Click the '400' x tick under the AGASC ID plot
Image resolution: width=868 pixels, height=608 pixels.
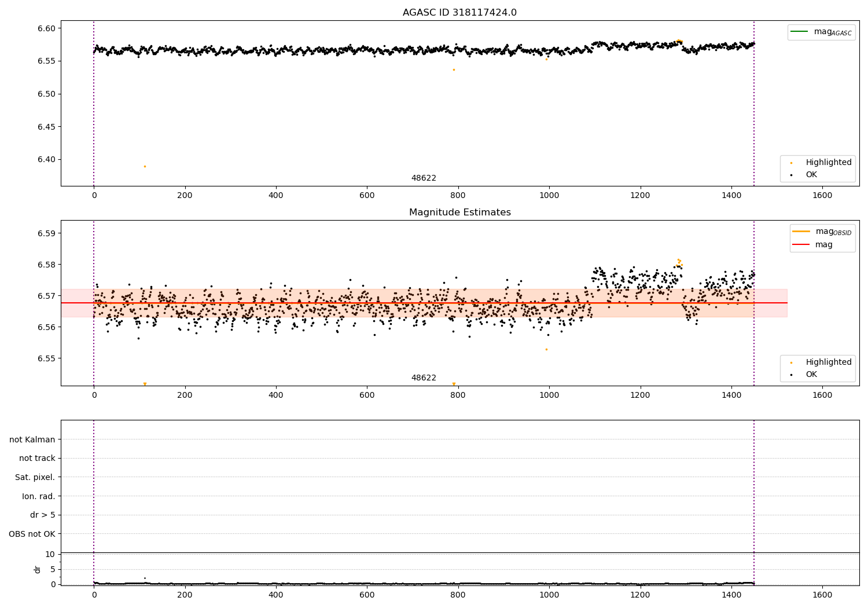pos(276,196)
